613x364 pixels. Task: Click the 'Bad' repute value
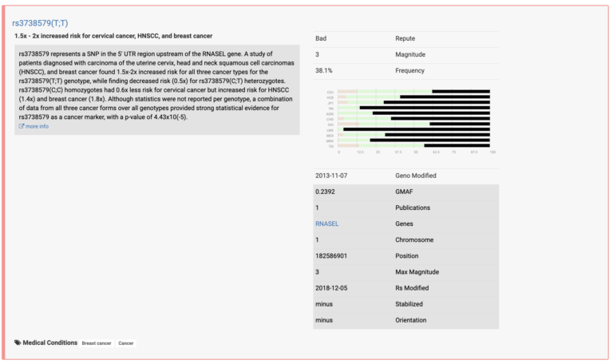point(321,38)
